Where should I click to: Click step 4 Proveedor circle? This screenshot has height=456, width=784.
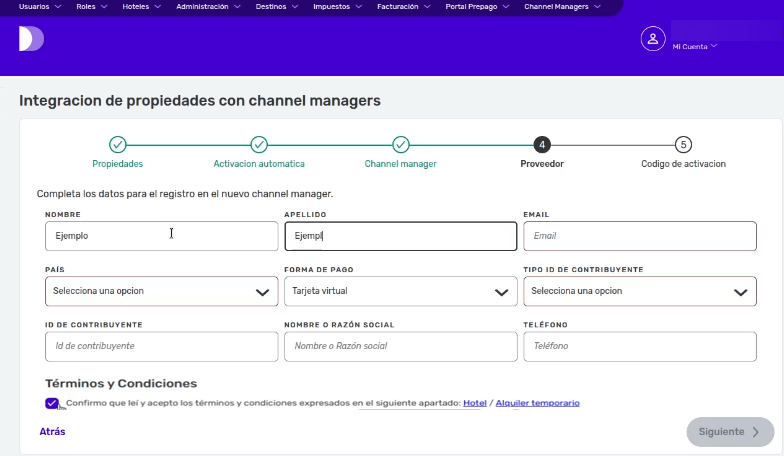pyautogui.click(x=541, y=145)
